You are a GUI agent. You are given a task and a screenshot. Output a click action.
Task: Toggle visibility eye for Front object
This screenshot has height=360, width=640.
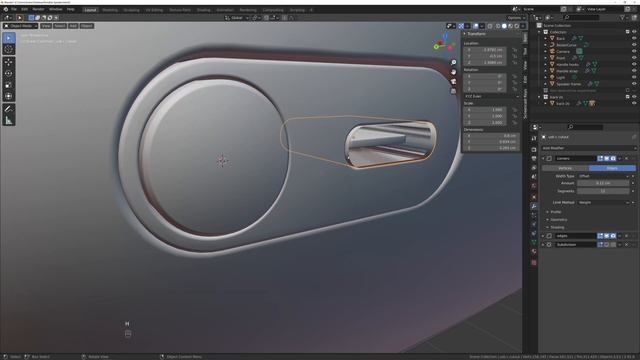coord(634,58)
